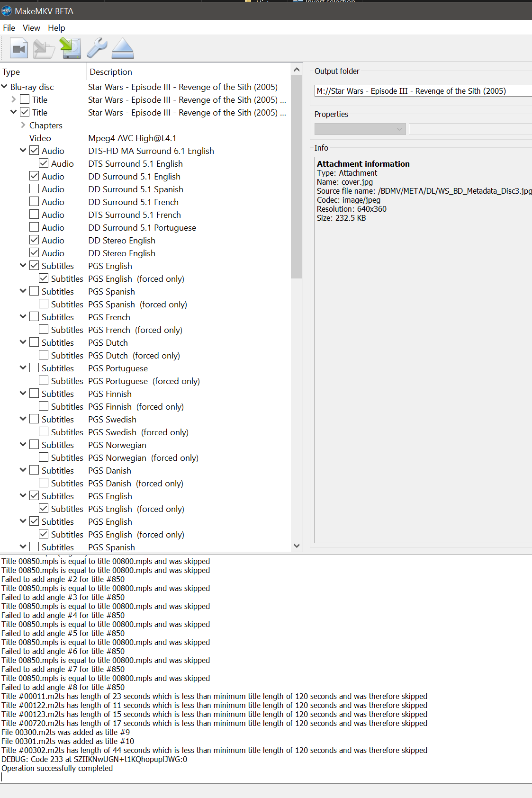Open the Properties dropdown
532x798 pixels.
[360, 129]
